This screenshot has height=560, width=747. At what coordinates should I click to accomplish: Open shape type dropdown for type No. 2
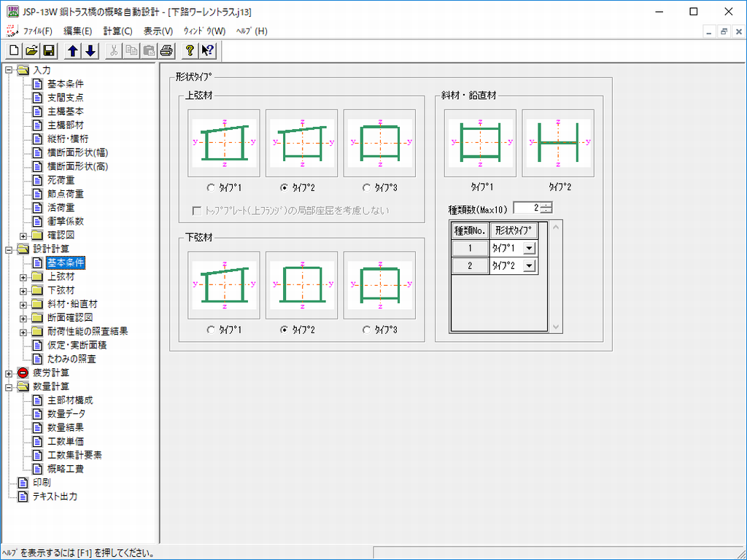tap(529, 266)
